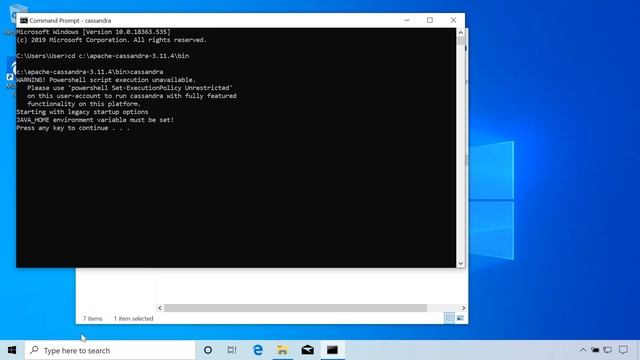Minimize the Command Prompt window
Viewport: 640px width, 360px height.
click(x=407, y=20)
